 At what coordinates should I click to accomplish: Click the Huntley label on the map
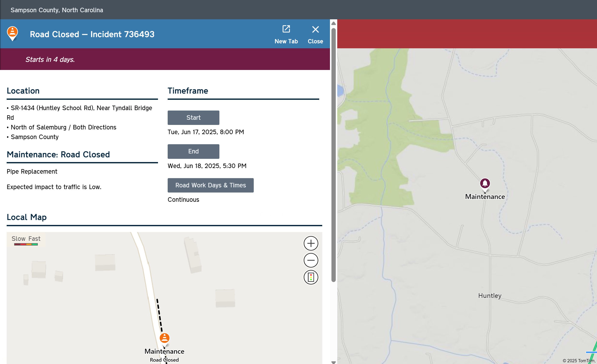click(x=489, y=296)
